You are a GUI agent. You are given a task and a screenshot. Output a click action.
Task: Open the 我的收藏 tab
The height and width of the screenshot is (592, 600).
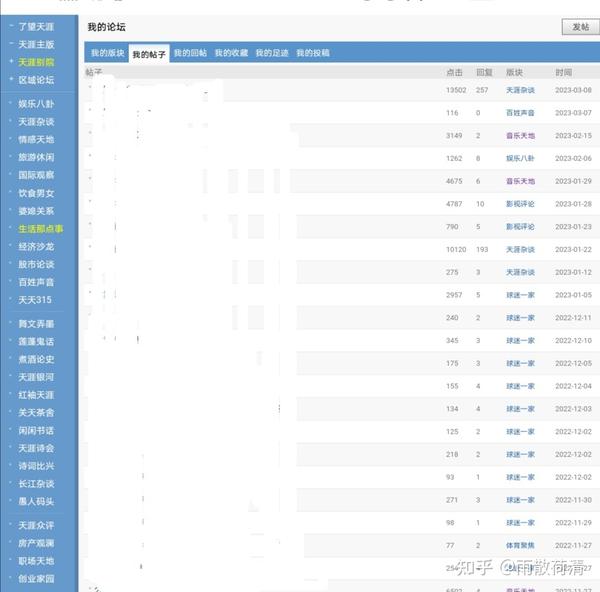click(231, 53)
